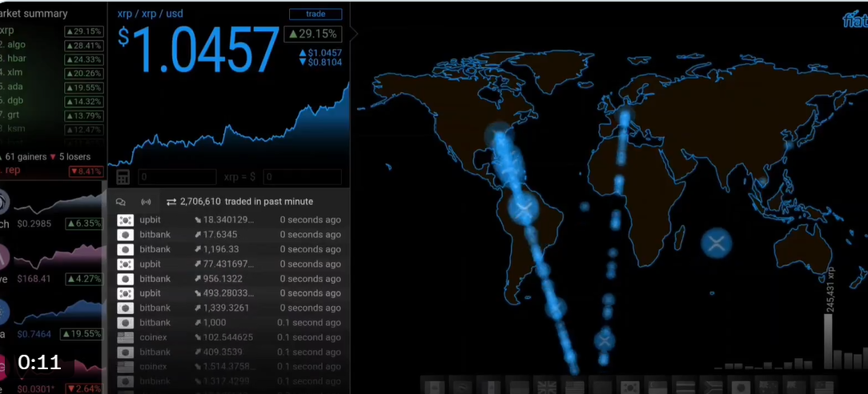Open the calculator icon beside the xrp field
The height and width of the screenshot is (394, 868).
pyautogui.click(x=123, y=177)
